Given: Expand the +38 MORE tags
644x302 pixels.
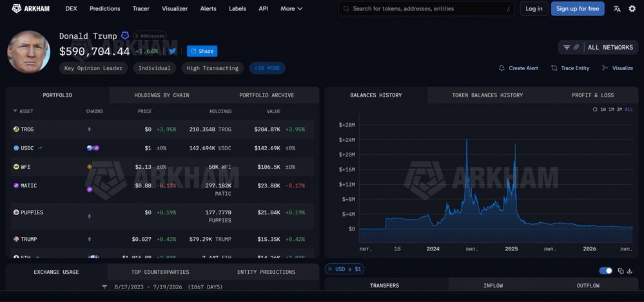Looking at the screenshot, I should point(268,68).
